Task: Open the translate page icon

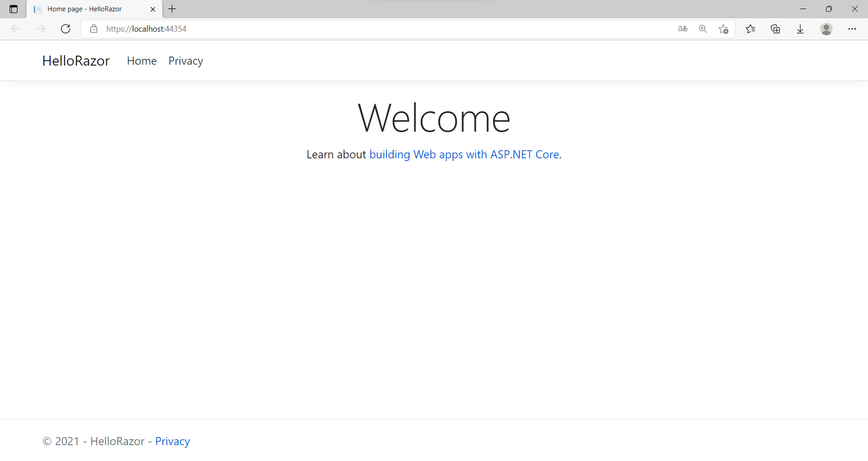Action: (683, 29)
